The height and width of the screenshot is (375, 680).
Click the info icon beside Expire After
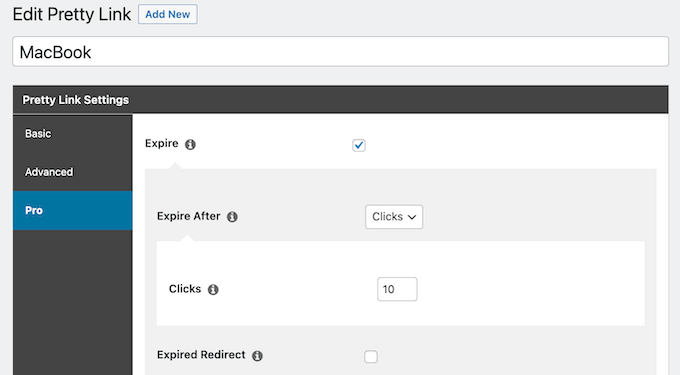pyautogui.click(x=232, y=217)
